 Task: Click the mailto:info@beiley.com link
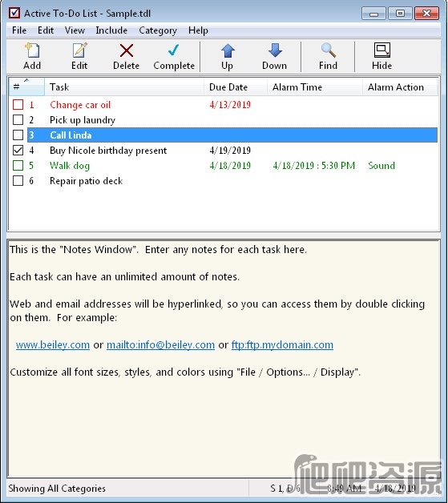click(160, 345)
